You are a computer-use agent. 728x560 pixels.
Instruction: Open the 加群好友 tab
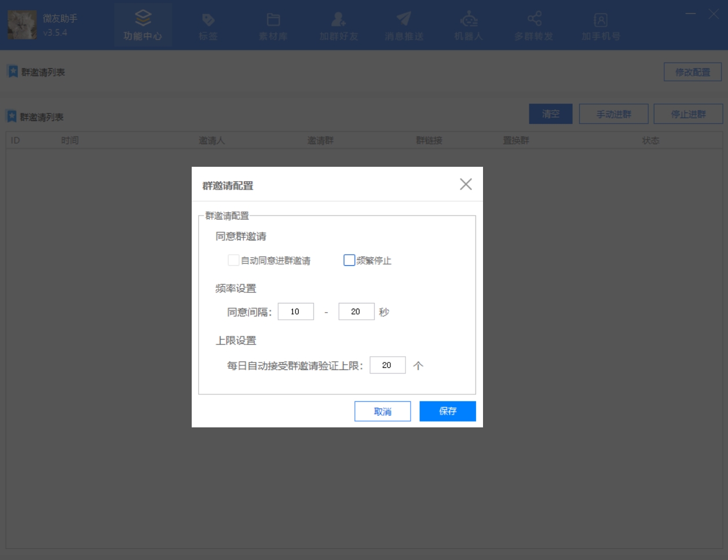[x=339, y=25]
